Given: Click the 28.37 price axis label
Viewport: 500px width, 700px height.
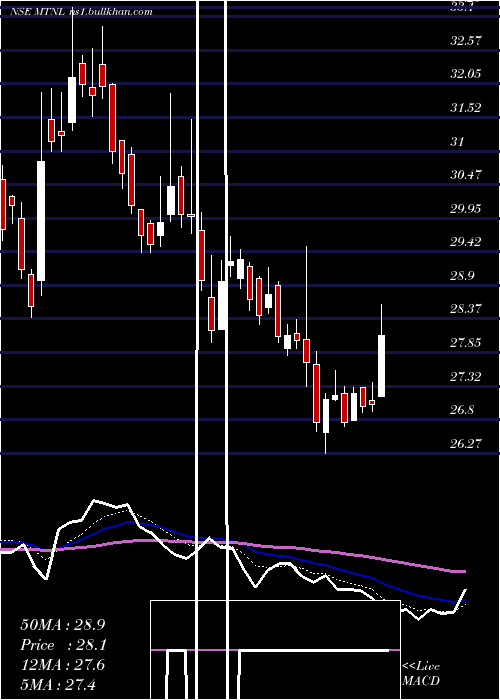Looking at the screenshot, I should [x=466, y=309].
